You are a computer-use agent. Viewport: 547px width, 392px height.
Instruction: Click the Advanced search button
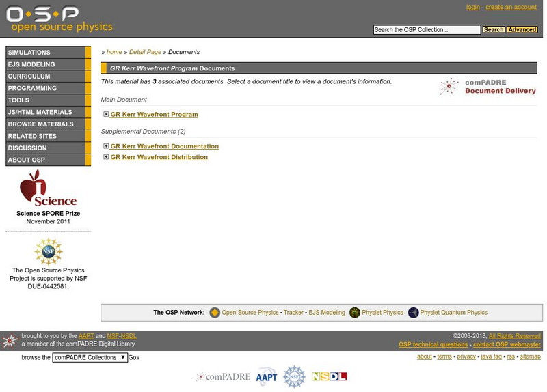pos(522,29)
